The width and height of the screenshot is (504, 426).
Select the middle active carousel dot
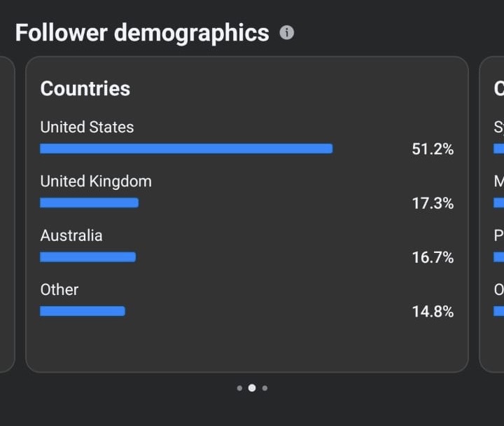[252, 388]
